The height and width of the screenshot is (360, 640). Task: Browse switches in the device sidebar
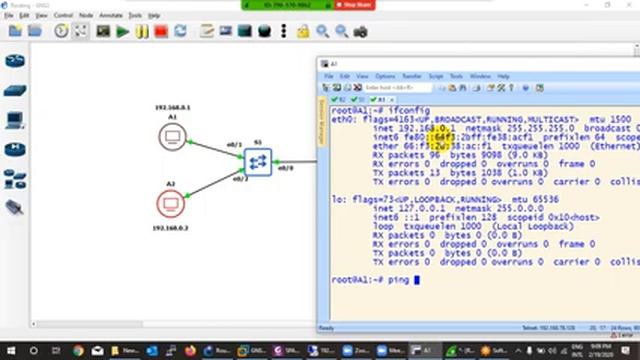click(15, 90)
